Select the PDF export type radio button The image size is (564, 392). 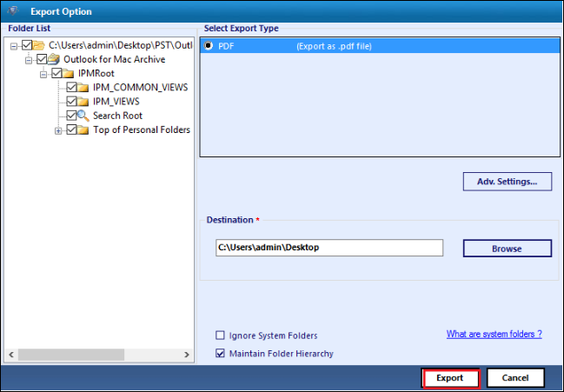tap(209, 46)
